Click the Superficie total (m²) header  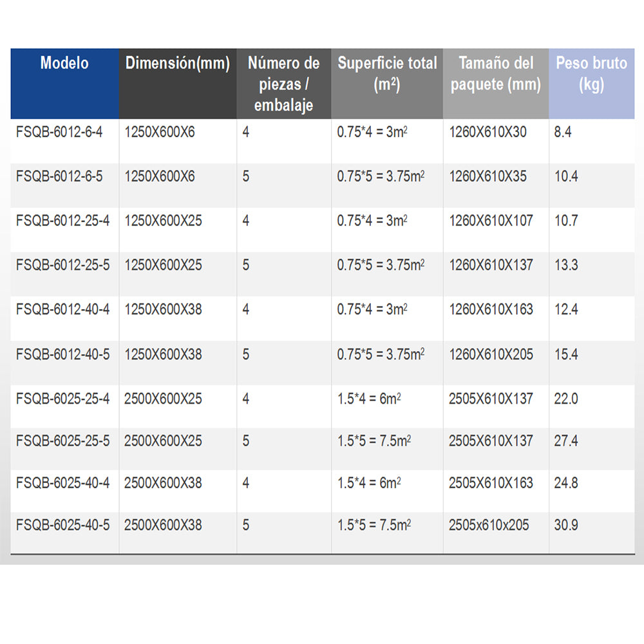[x=387, y=73]
